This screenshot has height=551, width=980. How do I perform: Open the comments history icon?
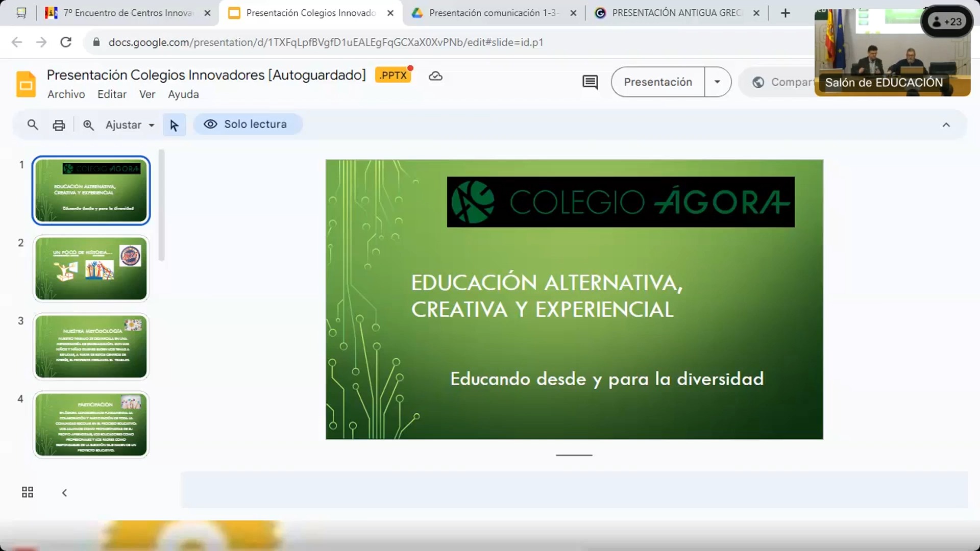click(590, 82)
